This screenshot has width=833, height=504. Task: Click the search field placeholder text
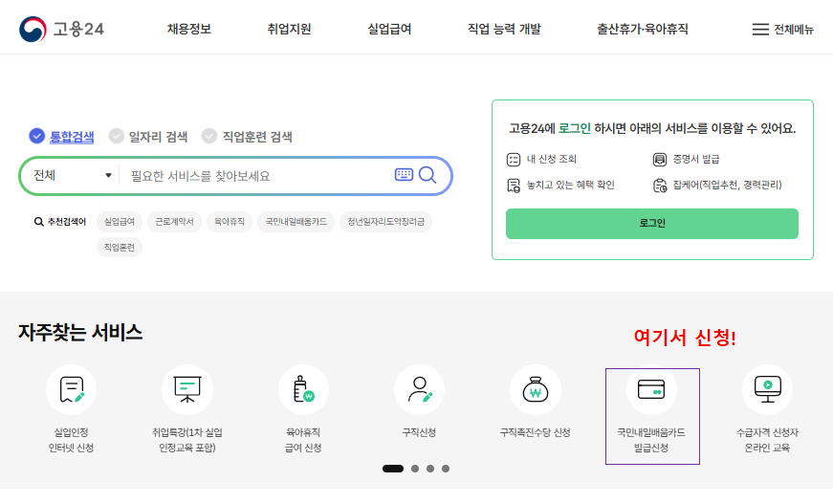click(x=200, y=176)
